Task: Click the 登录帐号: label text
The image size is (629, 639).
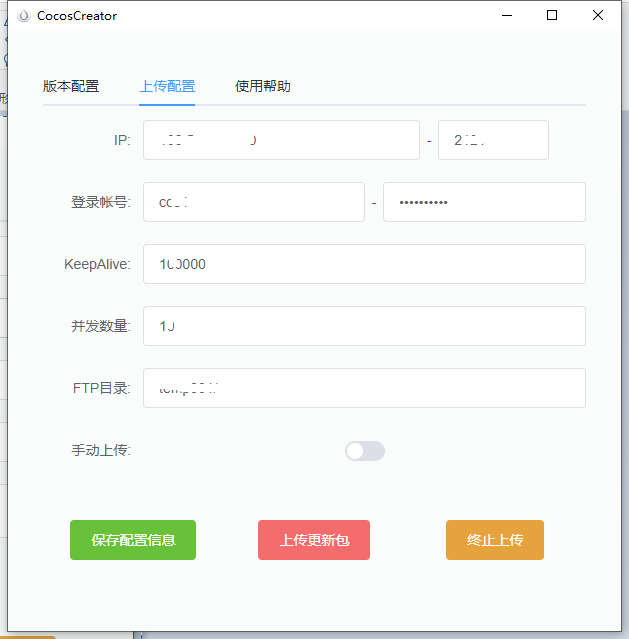Action: 101,202
